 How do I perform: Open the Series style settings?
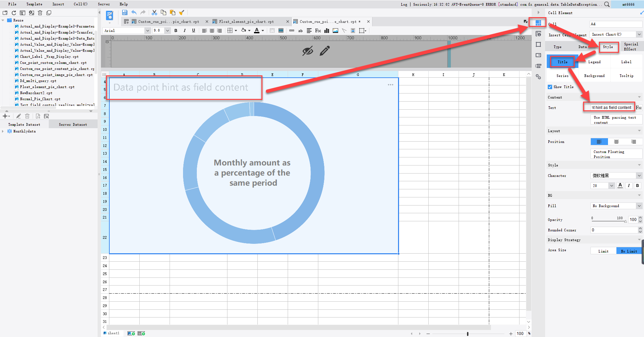pos(562,76)
